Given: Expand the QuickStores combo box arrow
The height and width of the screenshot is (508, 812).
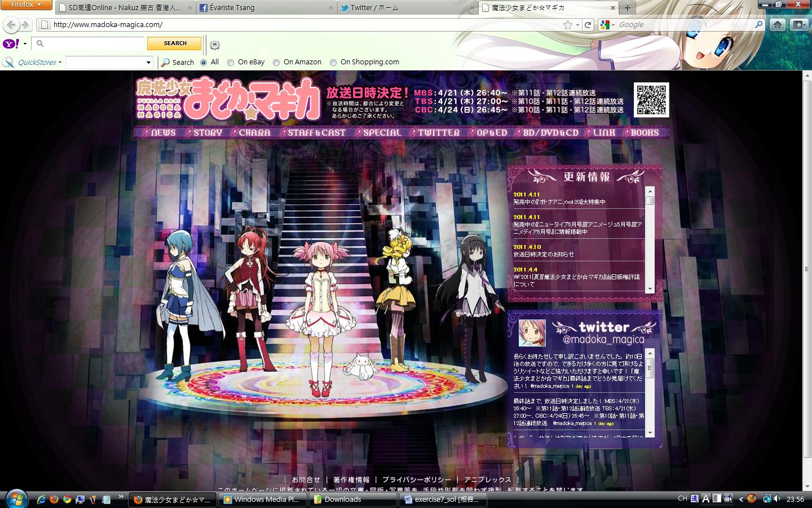Looking at the screenshot, I should tap(148, 62).
